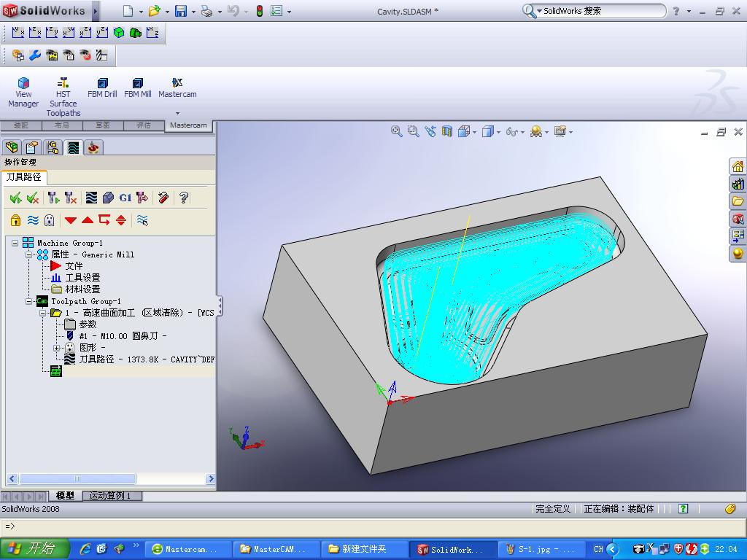Open operations manager help question mark
747x560 pixels.
click(184, 198)
